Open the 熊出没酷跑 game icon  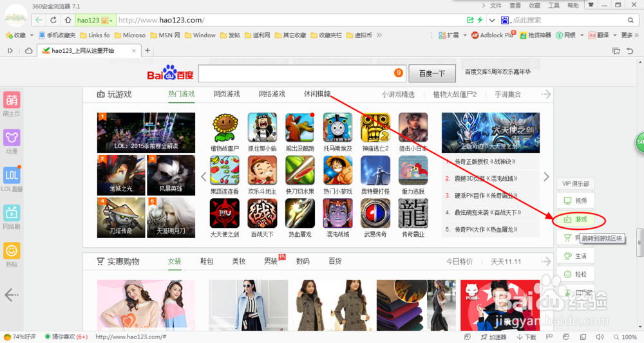point(300,128)
